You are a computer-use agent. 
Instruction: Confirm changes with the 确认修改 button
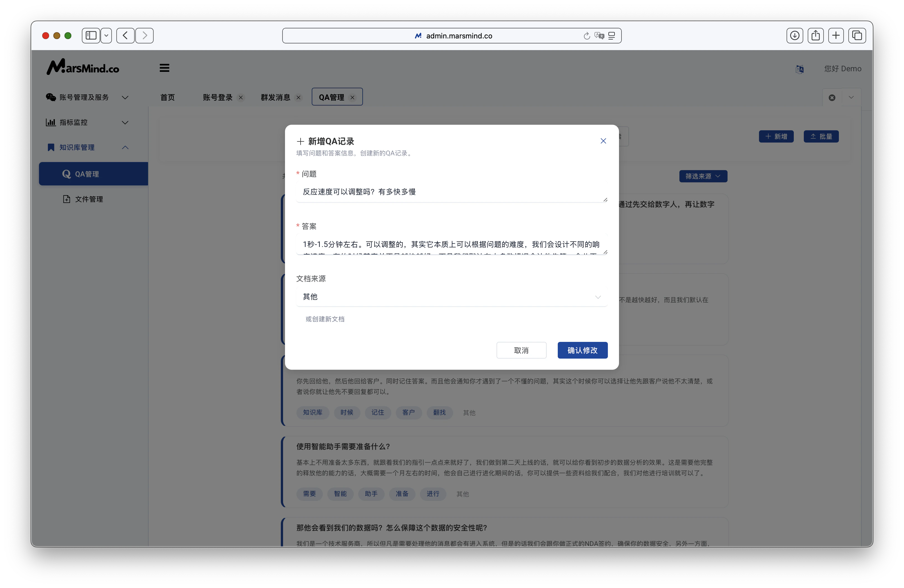click(x=582, y=350)
